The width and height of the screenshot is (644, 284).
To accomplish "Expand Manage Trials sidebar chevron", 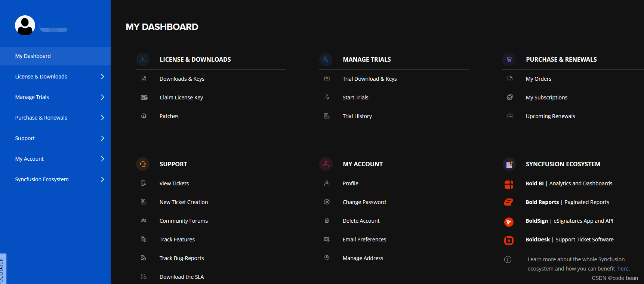I will pyautogui.click(x=102, y=97).
